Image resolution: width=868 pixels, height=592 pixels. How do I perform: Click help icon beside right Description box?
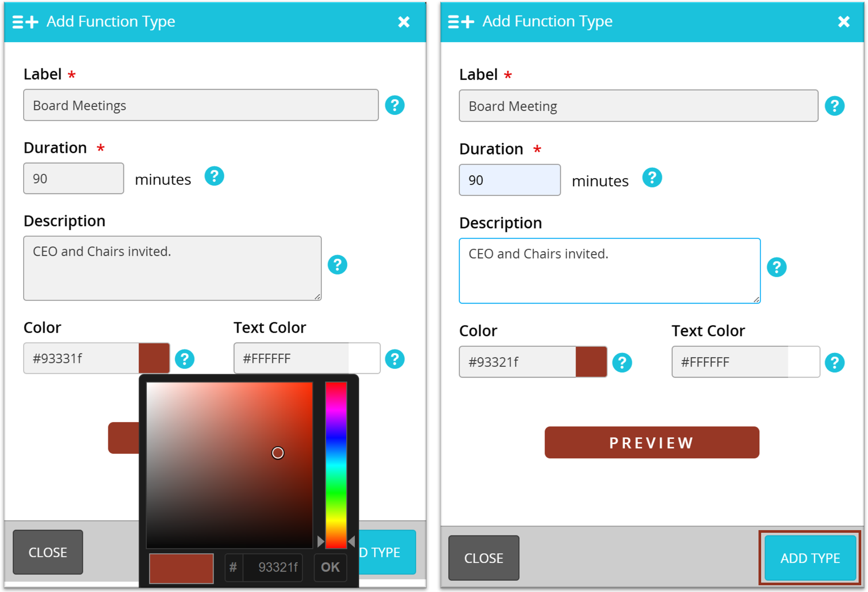776,267
